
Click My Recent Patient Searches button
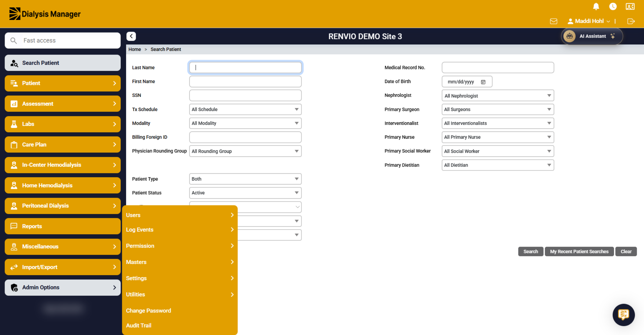(x=579, y=251)
